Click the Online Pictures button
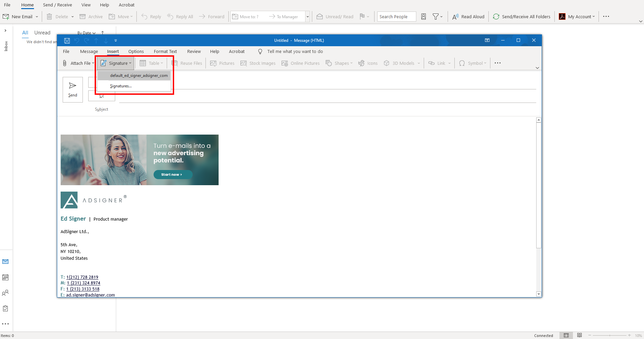 [x=300, y=63]
